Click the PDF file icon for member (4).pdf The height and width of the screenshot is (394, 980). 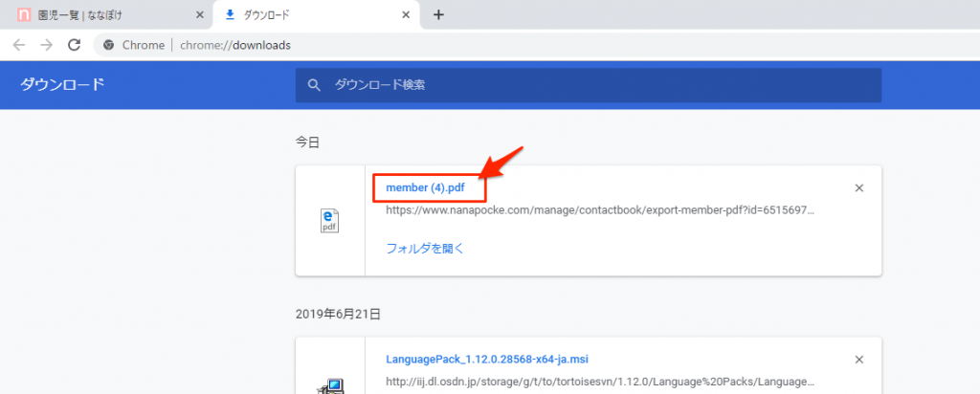pos(330,221)
